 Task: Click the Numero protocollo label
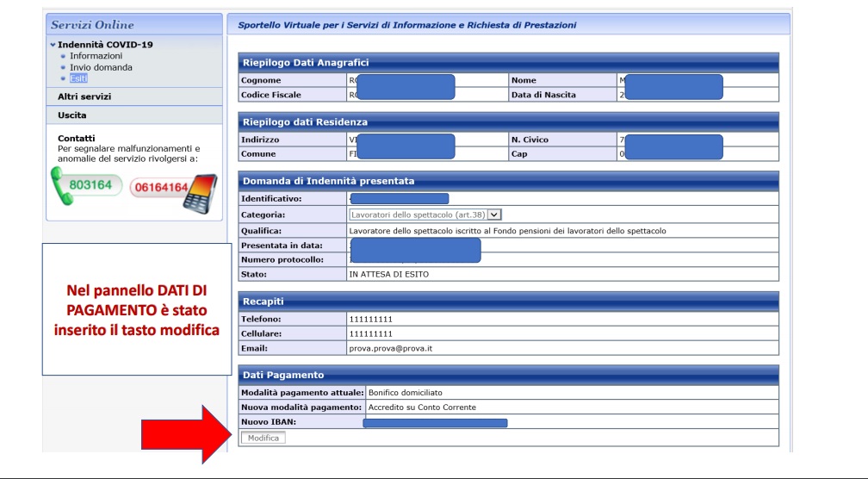(282, 259)
